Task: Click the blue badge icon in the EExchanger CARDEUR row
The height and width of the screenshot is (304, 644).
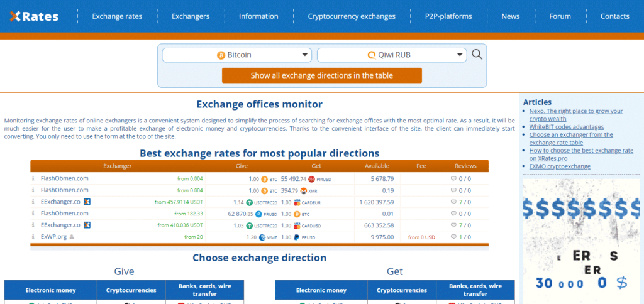Action: coord(87,202)
